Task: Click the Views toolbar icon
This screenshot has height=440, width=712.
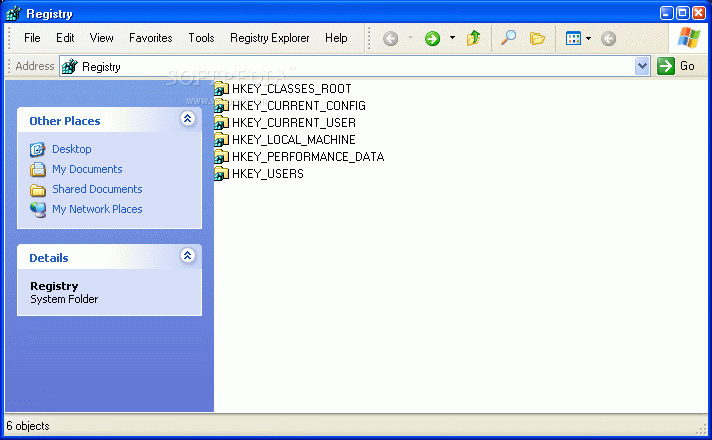Action: [573, 38]
